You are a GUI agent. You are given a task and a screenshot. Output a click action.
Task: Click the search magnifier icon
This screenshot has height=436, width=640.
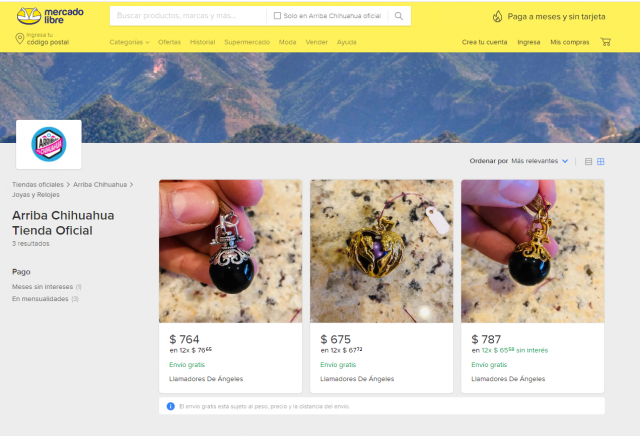point(398,16)
